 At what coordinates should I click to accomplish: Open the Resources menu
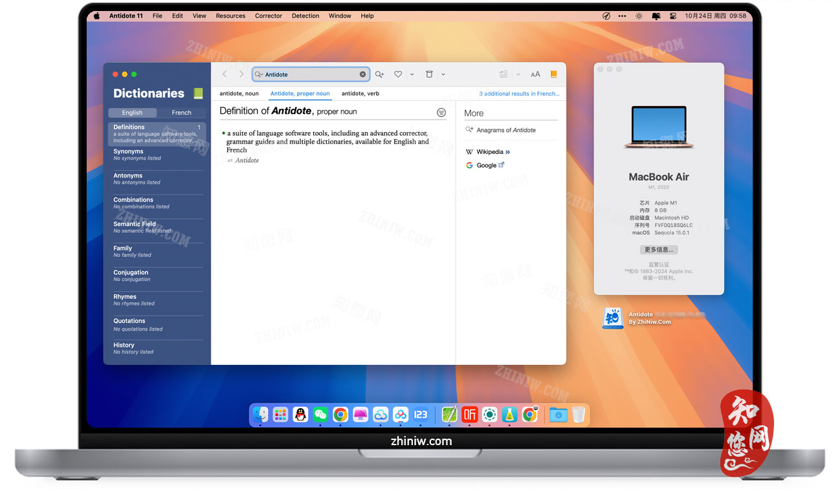(x=230, y=16)
